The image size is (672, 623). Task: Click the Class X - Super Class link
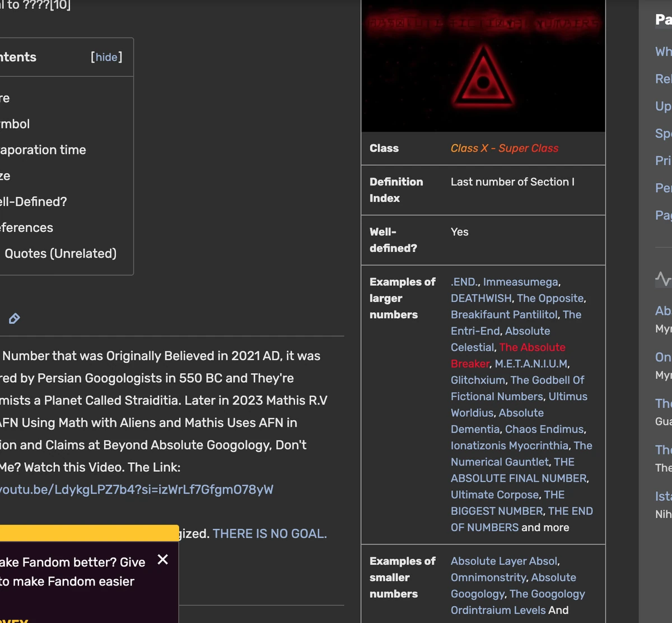tap(505, 148)
